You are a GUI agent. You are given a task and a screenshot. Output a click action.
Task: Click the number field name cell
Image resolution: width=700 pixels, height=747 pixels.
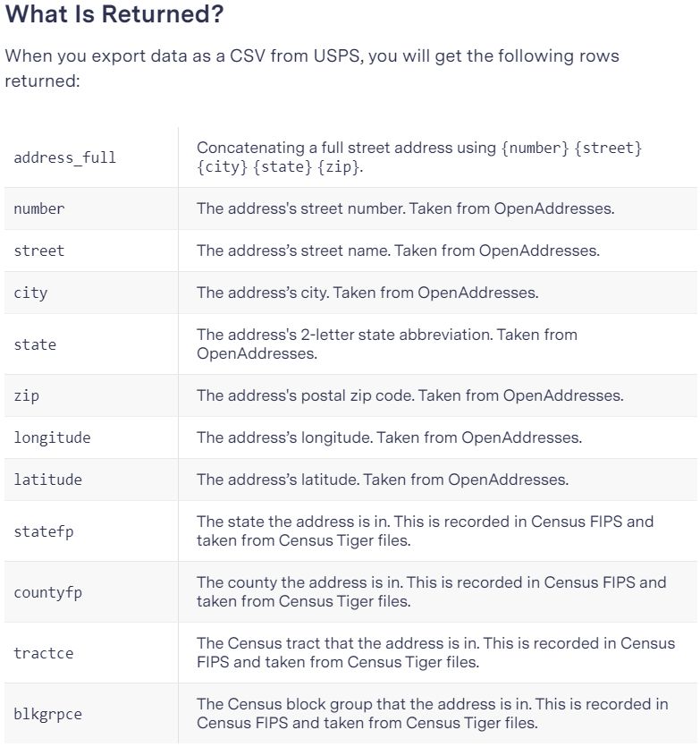click(39, 208)
